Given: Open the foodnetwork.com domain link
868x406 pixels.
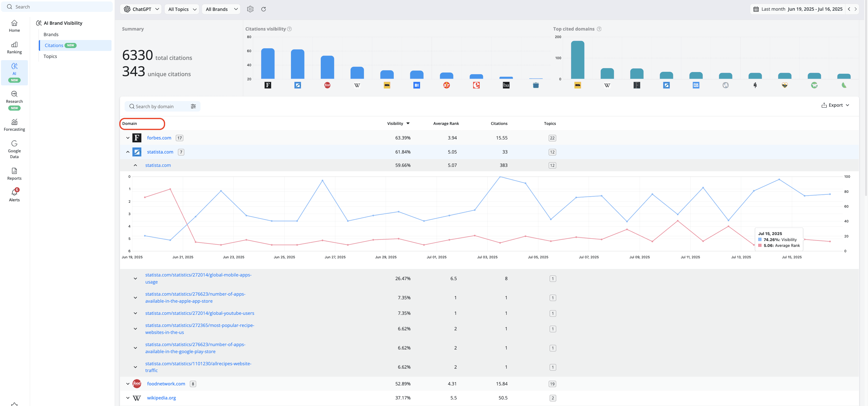Looking at the screenshot, I should point(166,384).
